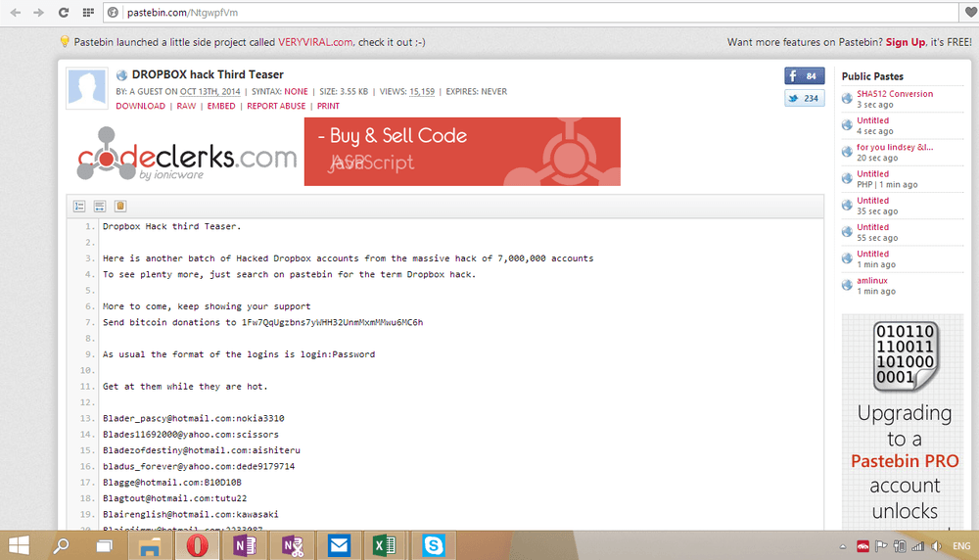Open the OneNote clipping tool taskbar icon
Image resolution: width=979 pixels, height=560 pixels.
[x=292, y=545]
